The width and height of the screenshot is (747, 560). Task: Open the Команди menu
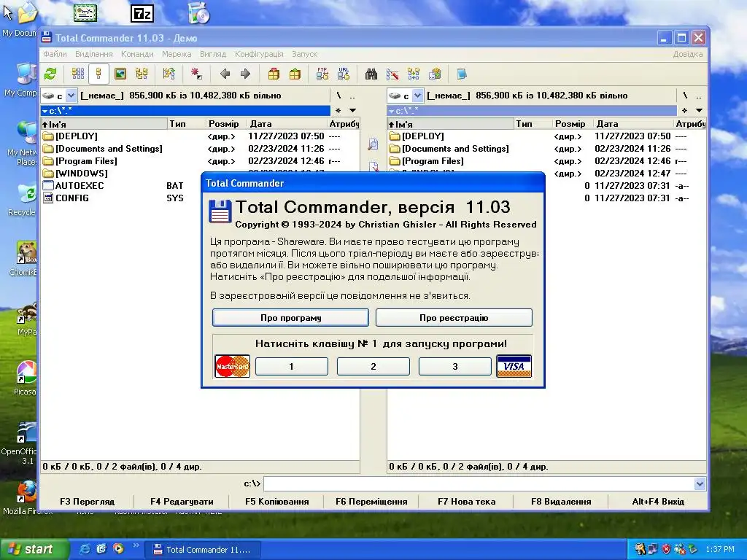(137, 54)
